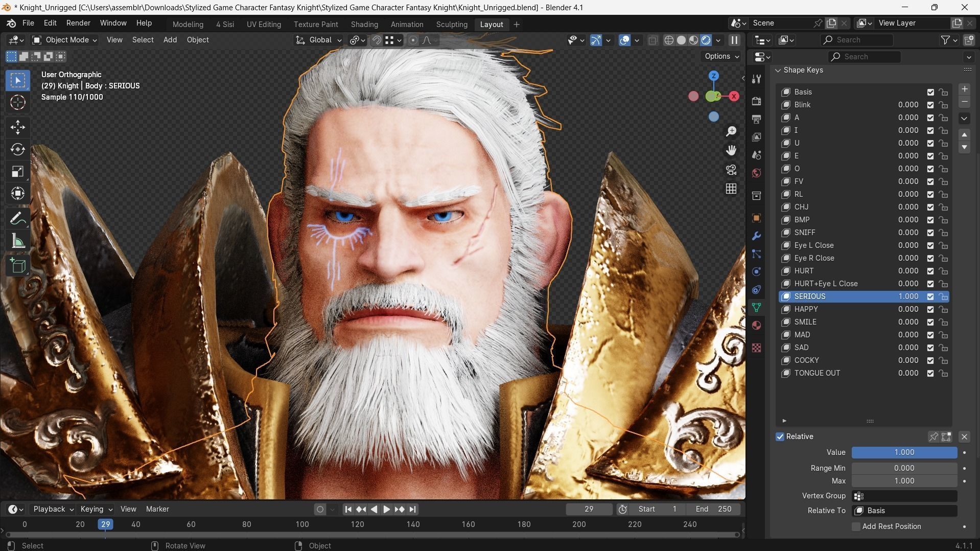Adjust the shape key Value slider
This screenshot has height=551, width=980.
pos(904,452)
